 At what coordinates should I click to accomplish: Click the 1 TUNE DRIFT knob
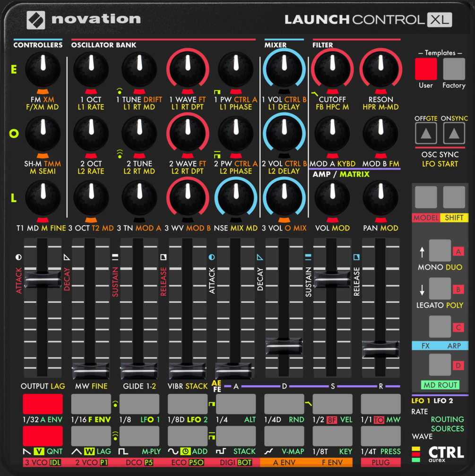[139, 69]
